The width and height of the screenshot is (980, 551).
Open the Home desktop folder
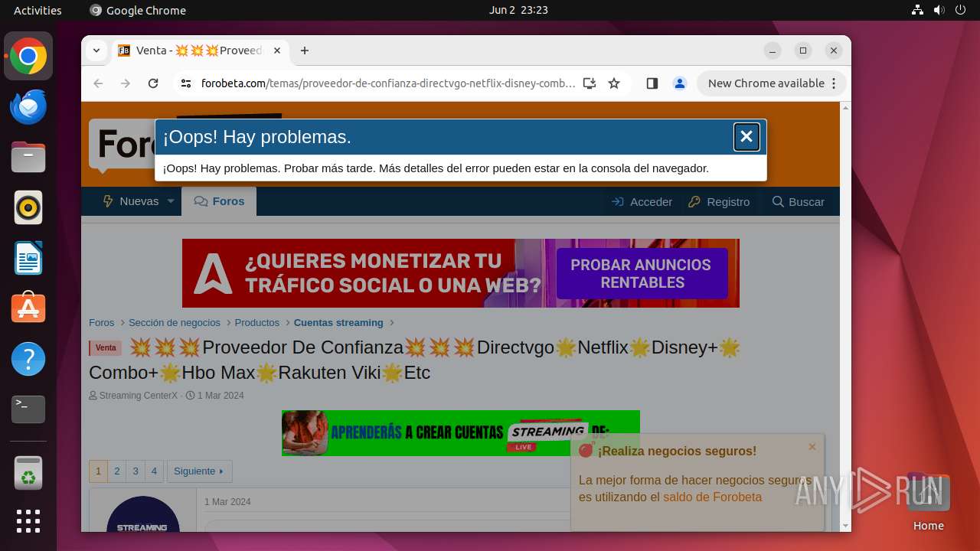(929, 502)
